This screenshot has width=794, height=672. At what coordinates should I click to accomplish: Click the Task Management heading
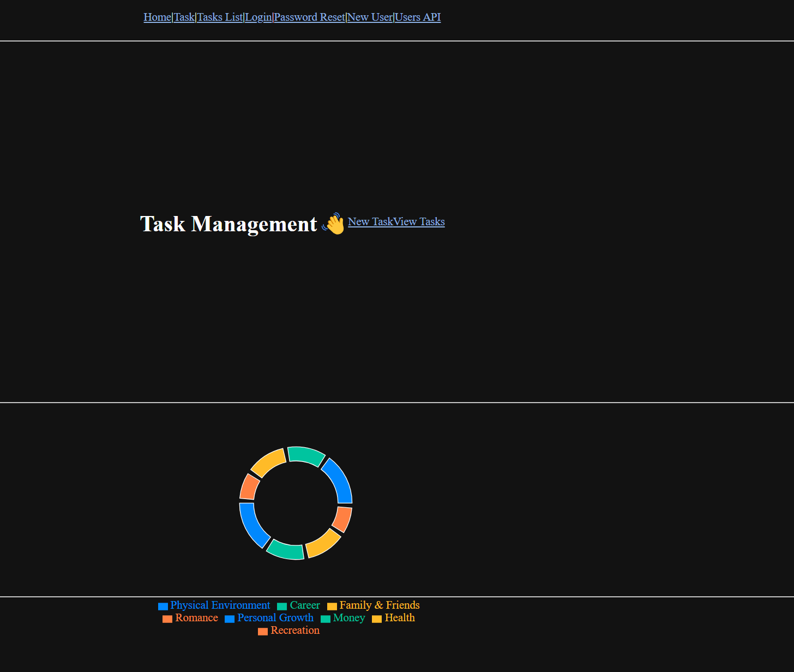coord(228,224)
